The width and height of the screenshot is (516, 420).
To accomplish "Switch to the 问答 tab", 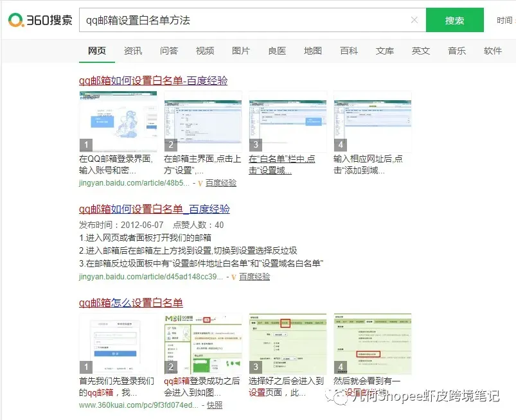I will point(169,51).
